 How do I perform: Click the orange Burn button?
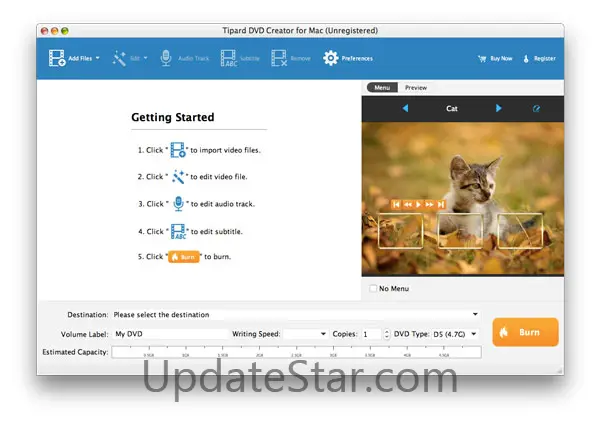click(525, 332)
